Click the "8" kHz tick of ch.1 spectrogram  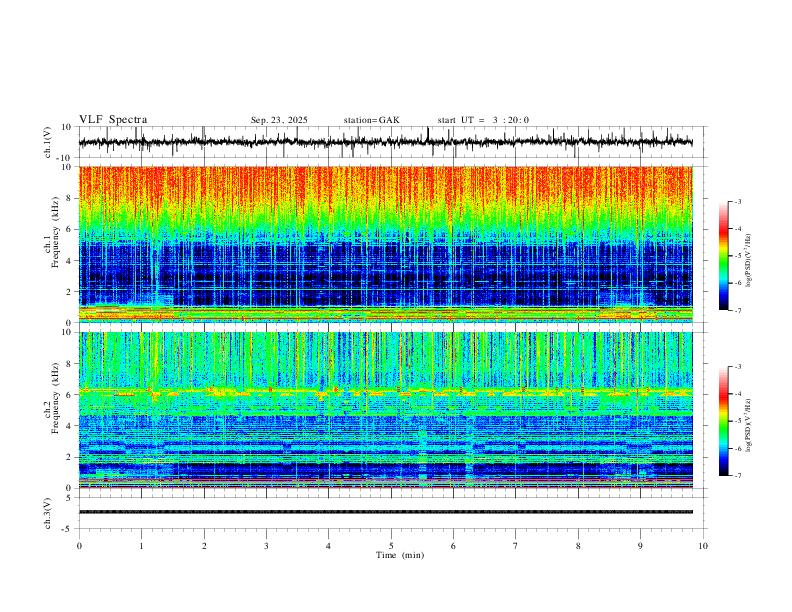(70, 198)
